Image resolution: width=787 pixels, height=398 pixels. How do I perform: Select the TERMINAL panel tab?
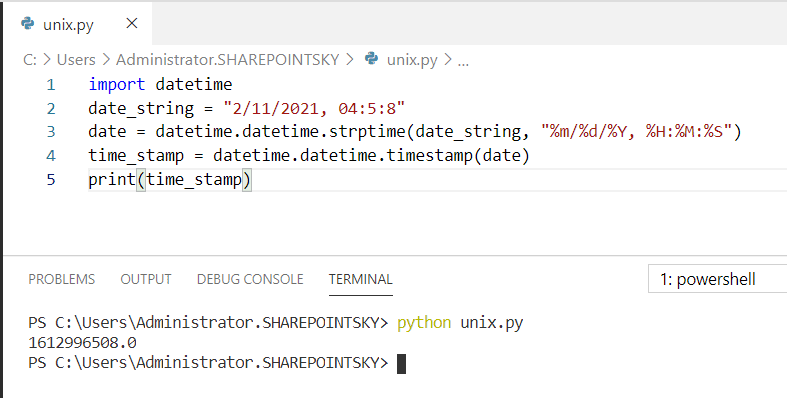tap(360, 279)
